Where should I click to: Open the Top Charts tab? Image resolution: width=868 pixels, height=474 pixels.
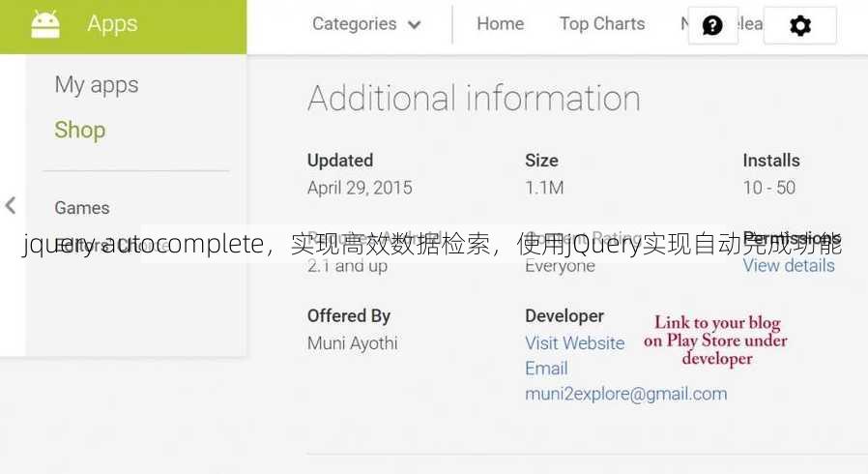click(602, 24)
